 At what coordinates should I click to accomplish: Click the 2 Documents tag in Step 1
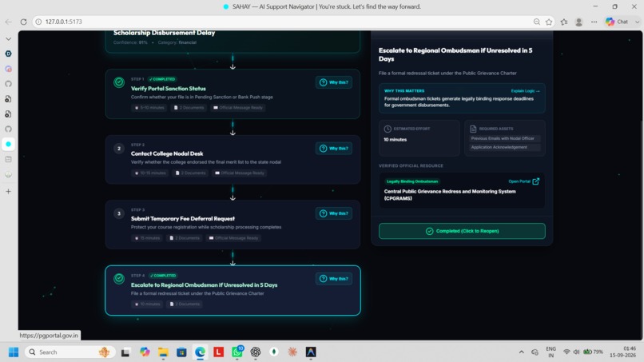[x=189, y=108]
